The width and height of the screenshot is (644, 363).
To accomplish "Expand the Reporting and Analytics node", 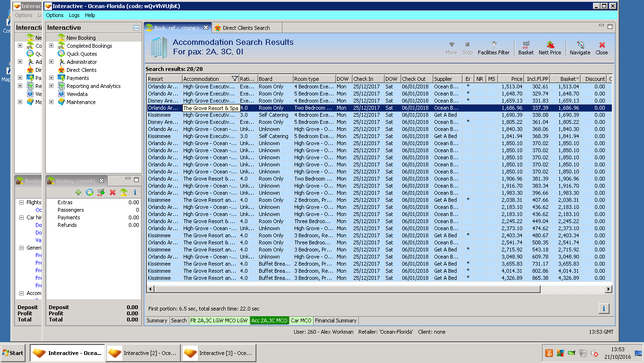I will pos(51,86).
